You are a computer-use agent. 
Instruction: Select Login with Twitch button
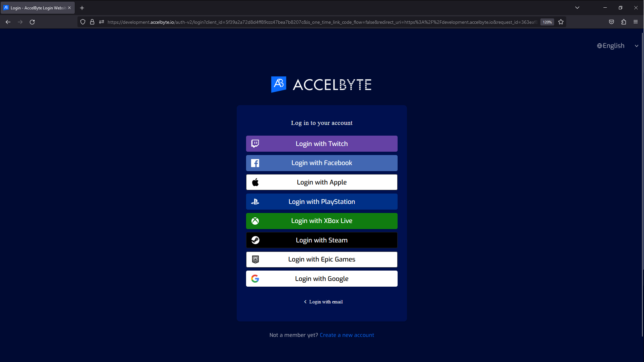pyautogui.click(x=321, y=143)
